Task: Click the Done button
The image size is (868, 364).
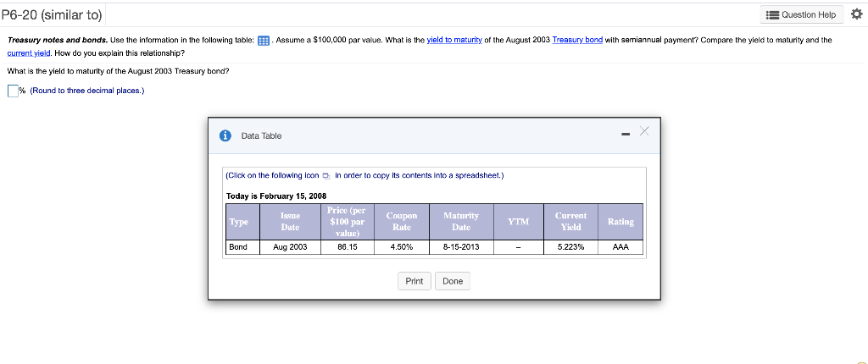Action: click(x=453, y=281)
